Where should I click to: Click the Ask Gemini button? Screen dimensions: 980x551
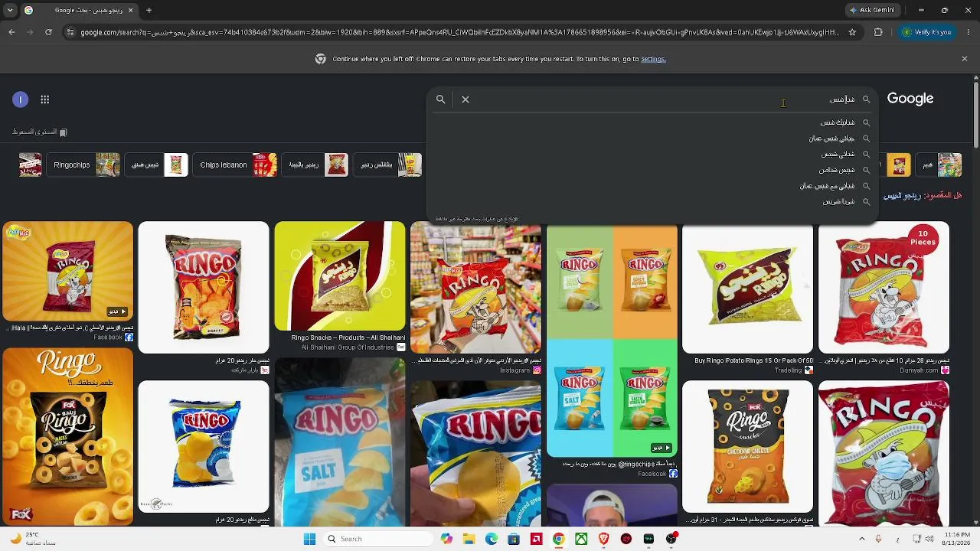tap(871, 11)
